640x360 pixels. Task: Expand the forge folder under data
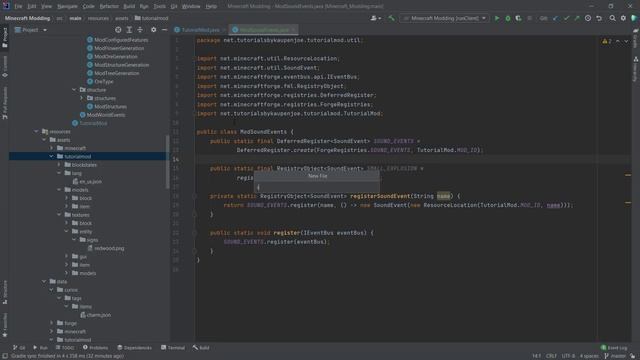click(x=51, y=323)
